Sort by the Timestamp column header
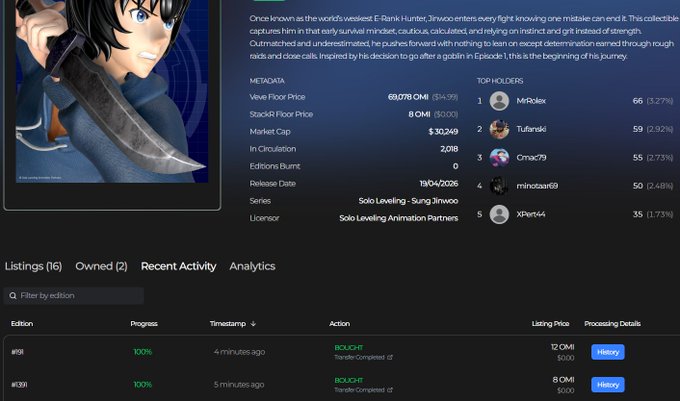 (x=228, y=324)
